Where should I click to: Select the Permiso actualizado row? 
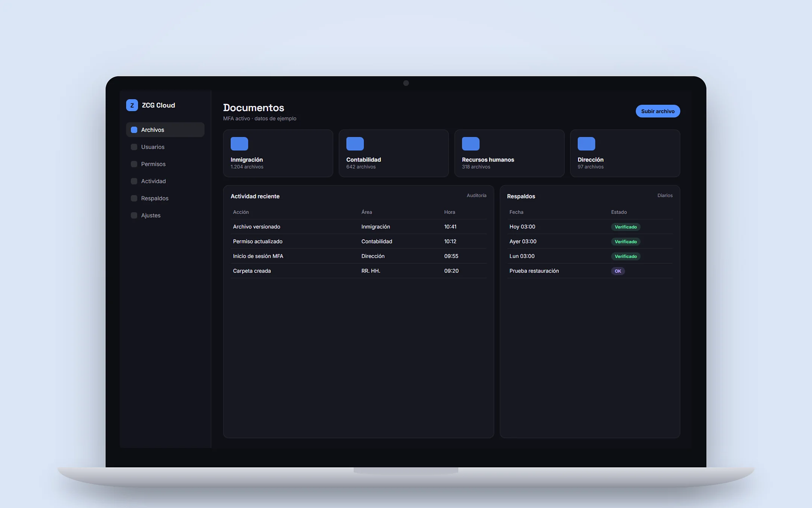[358, 241]
